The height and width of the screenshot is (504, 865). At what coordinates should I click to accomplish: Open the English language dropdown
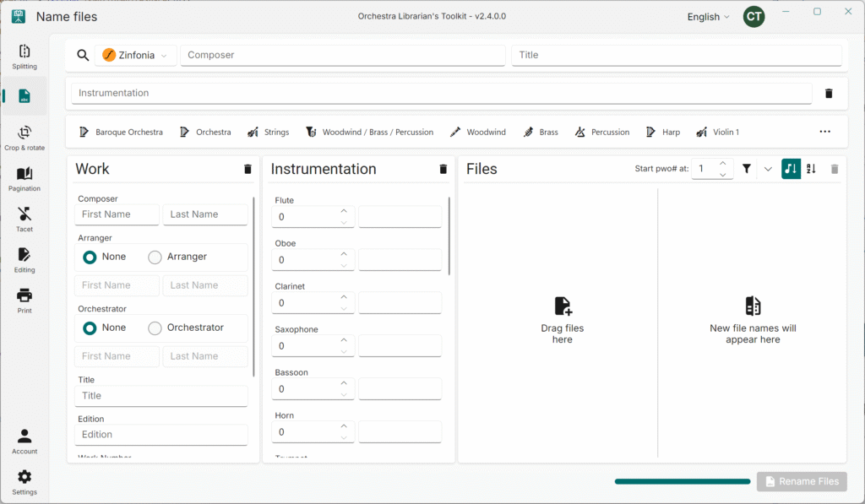(709, 17)
